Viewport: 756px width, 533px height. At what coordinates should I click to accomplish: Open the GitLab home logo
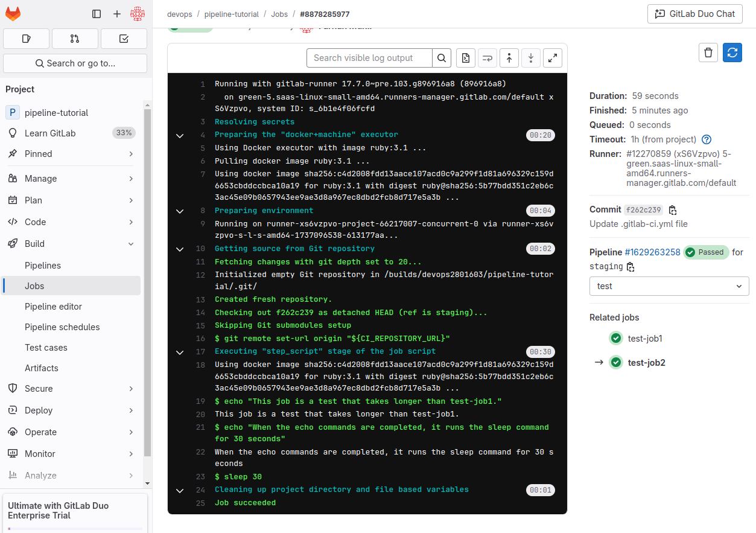pyautogui.click(x=13, y=13)
